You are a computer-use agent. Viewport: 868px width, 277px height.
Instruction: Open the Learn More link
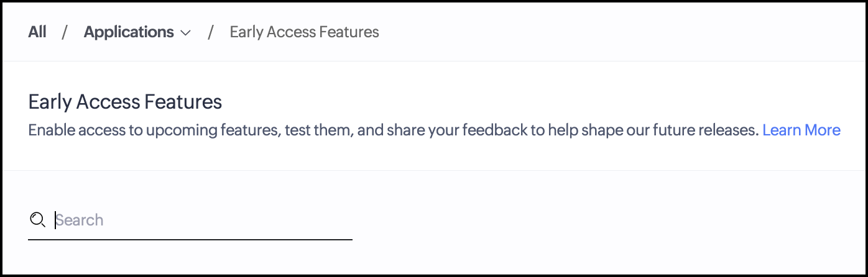coord(801,130)
